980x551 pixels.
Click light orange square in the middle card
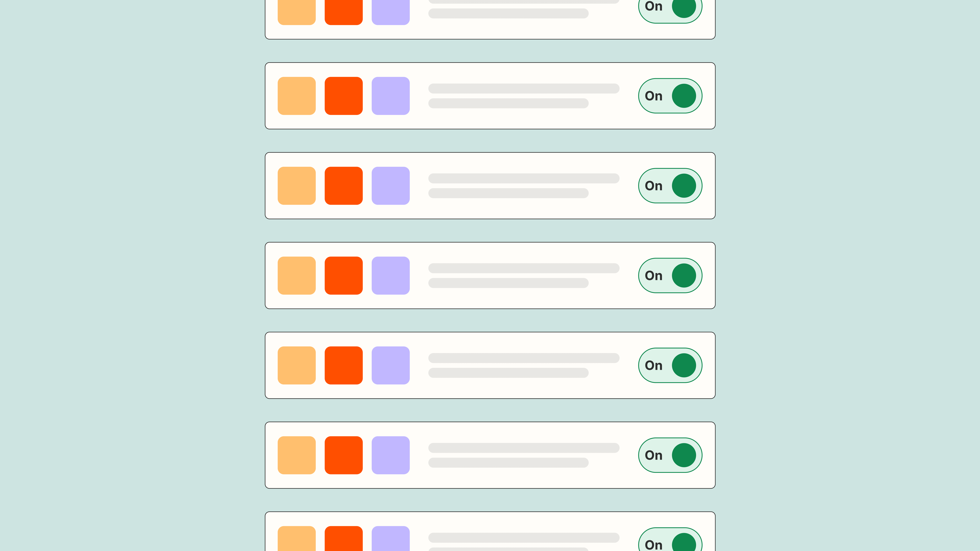coord(296,275)
